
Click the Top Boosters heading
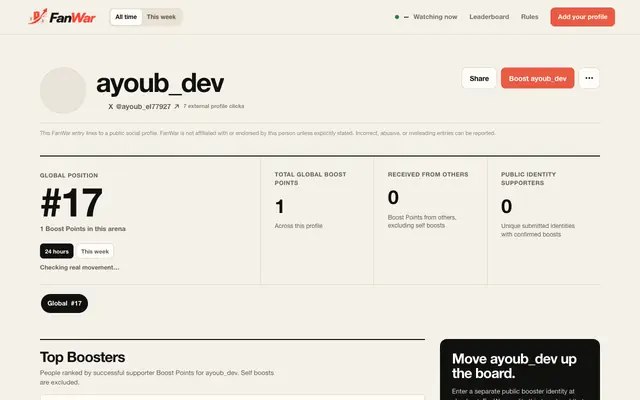click(x=82, y=357)
